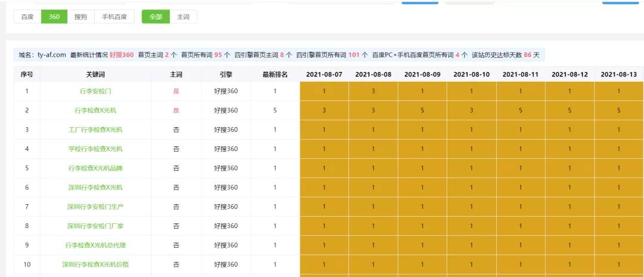Open keyword link 学校行李检查X光机
644x277 pixels.
[95, 149]
